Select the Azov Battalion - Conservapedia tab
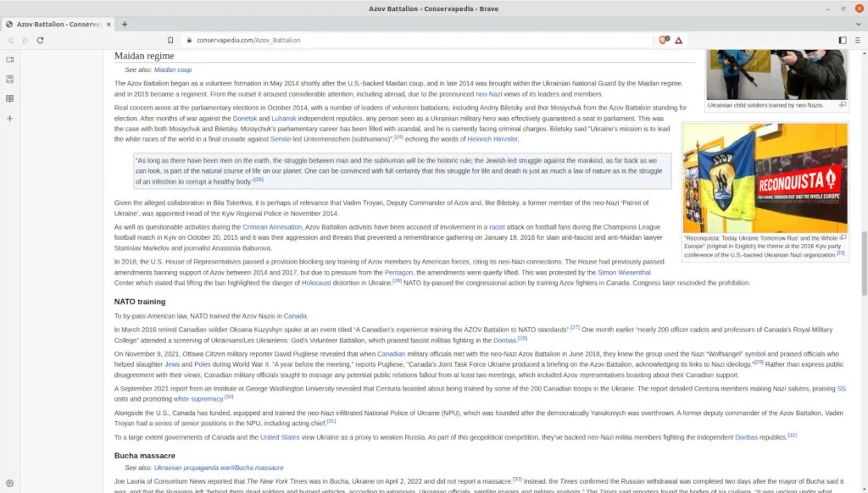 55,24
